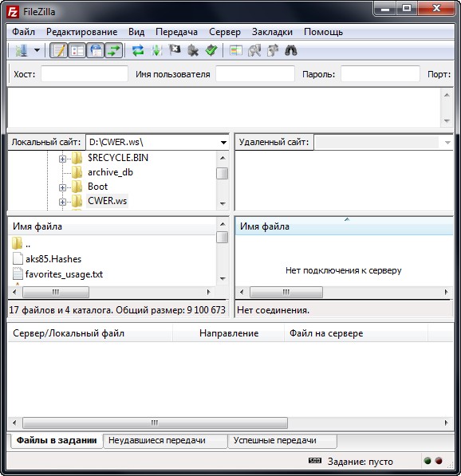Viewport: 461px width, 476px height.
Task: Expand the CWER.ws folder node
Action: [62, 202]
